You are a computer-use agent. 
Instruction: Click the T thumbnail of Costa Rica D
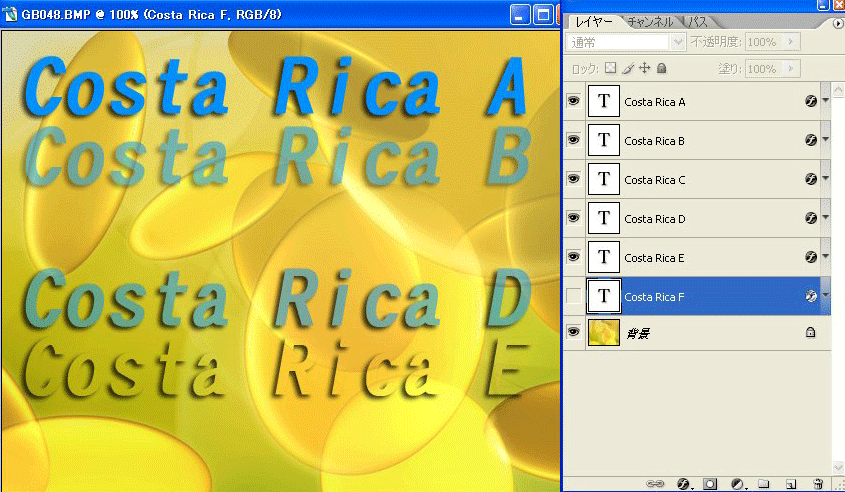(604, 218)
